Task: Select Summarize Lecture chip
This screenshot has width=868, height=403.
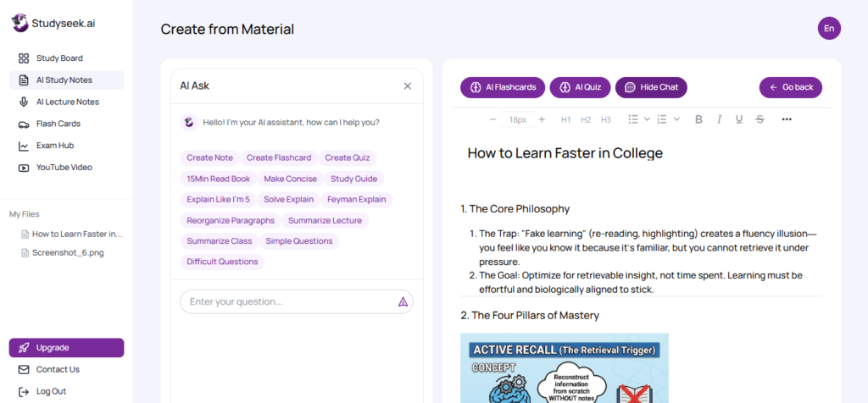Action: [x=325, y=221]
